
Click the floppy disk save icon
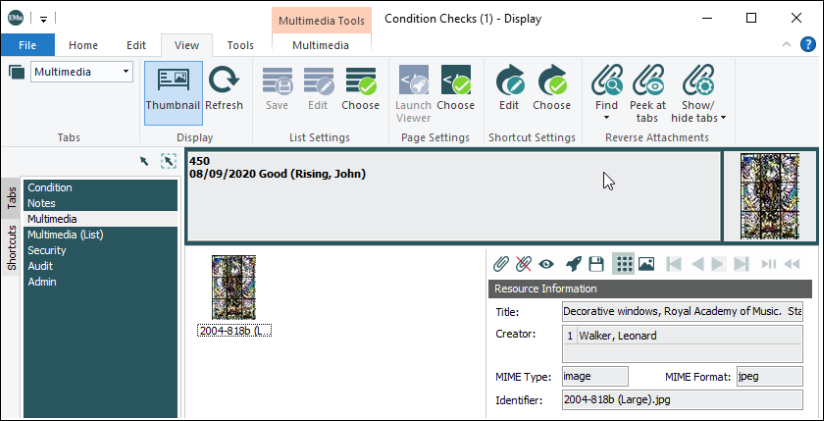(x=596, y=264)
